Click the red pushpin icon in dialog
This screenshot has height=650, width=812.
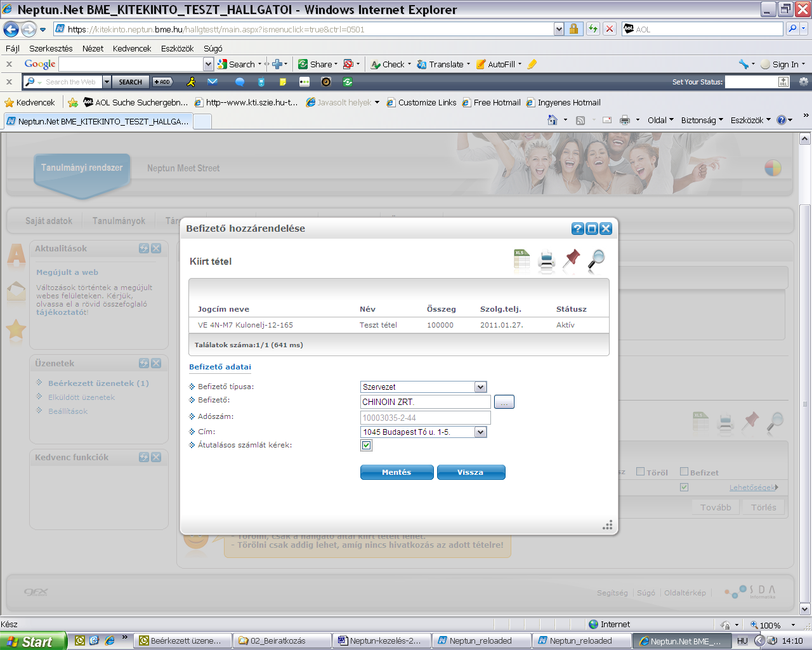coord(572,260)
